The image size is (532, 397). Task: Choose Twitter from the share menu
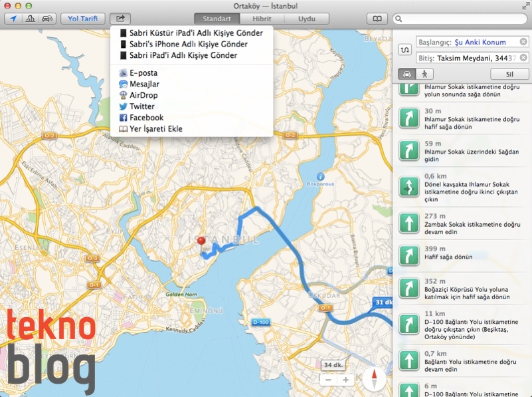tap(141, 106)
